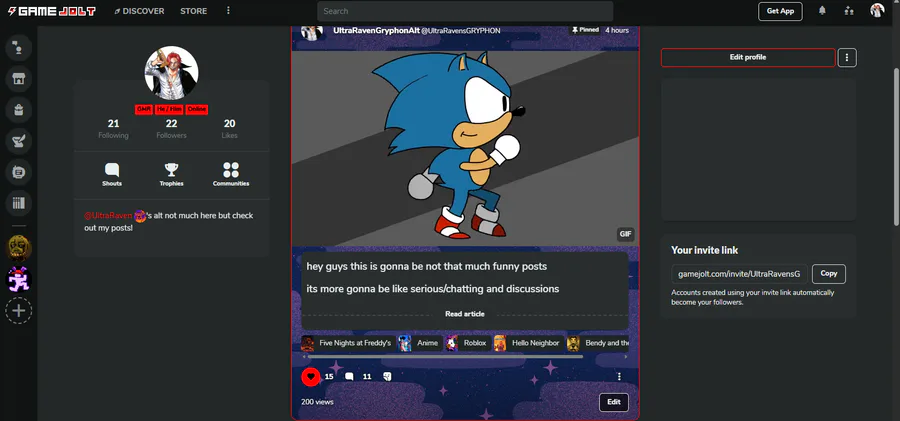The height and width of the screenshot is (421, 900).
Task: Open the storefront icon in left sidebar
Action: (18, 79)
